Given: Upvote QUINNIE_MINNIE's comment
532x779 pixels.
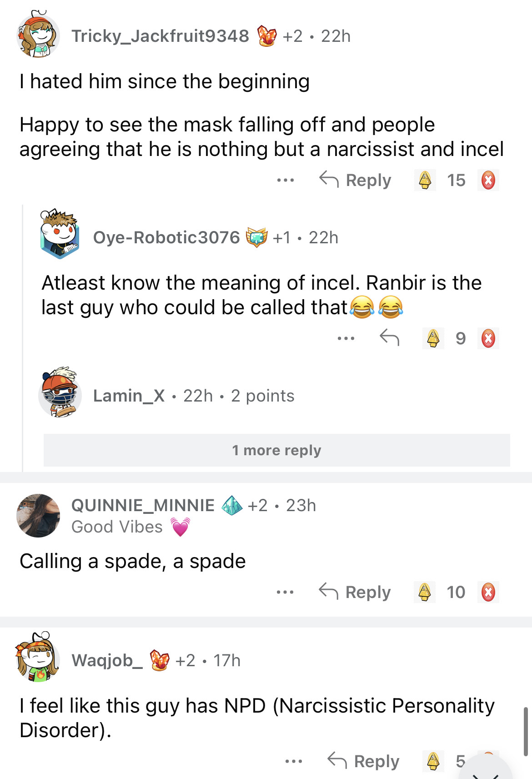Looking at the screenshot, I should point(424,592).
